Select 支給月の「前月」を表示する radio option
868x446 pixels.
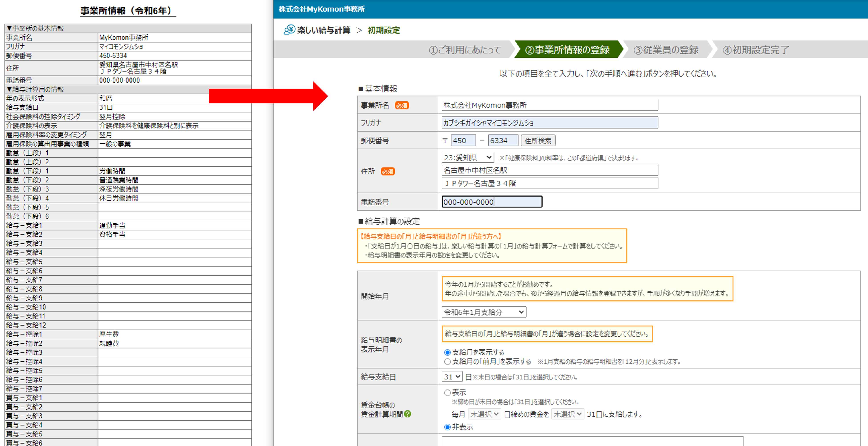coord(448,361)
